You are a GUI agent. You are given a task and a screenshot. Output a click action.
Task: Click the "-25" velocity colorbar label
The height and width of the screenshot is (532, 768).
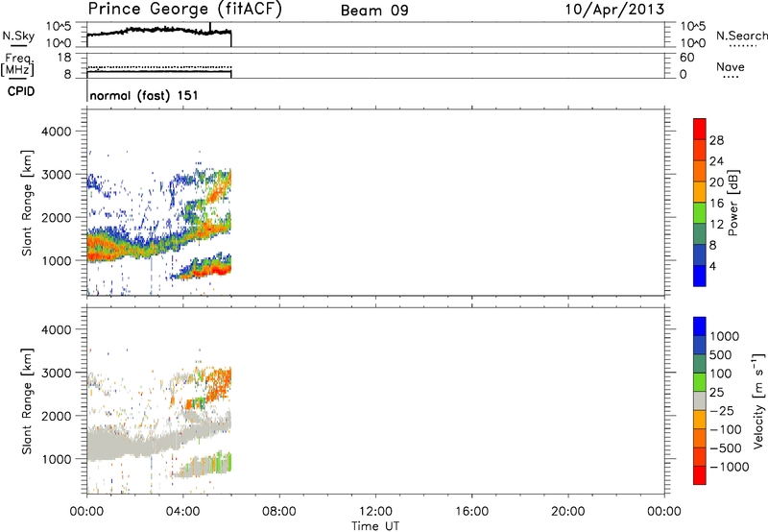pyautogui.click(x=722, y=411)
